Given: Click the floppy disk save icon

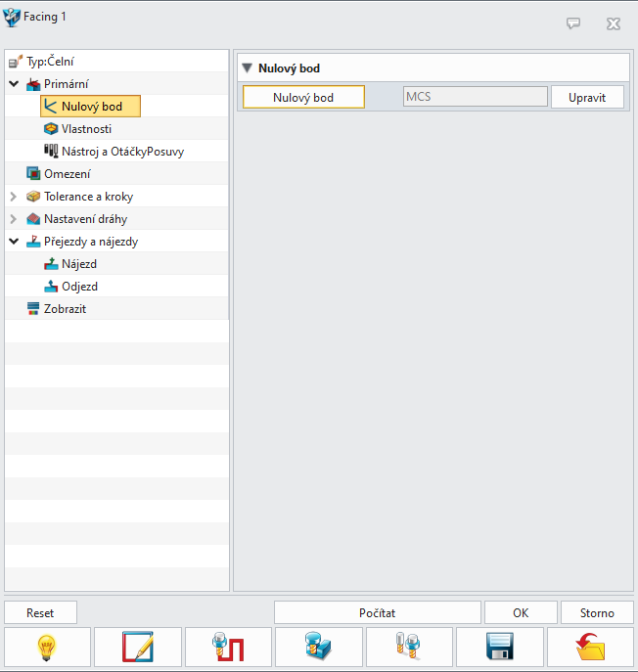Looking at the screenshot, I should pyautogui.click(x=500, y=647).
